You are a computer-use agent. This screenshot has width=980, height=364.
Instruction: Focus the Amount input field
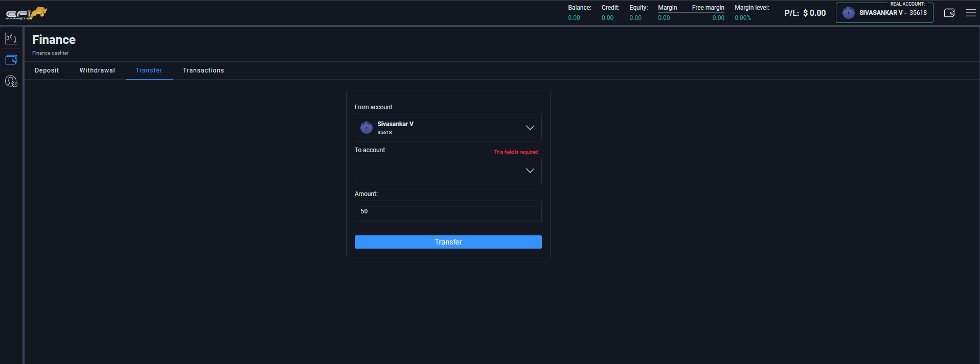tap(448, 211)
